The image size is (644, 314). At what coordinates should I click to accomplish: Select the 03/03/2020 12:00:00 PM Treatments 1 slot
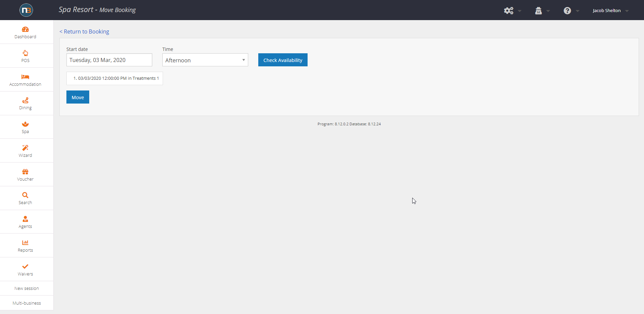point(115,78)
